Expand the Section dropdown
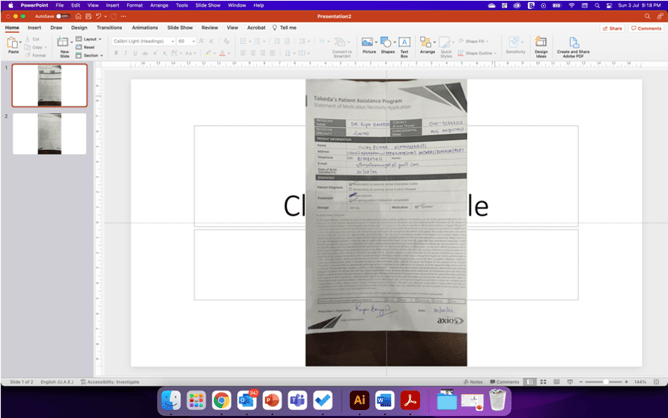 (x=90, y=55)
